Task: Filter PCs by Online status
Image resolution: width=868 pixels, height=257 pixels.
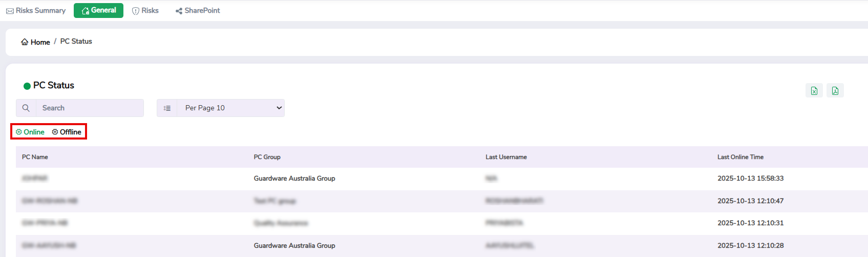Action: click(34, 132)
